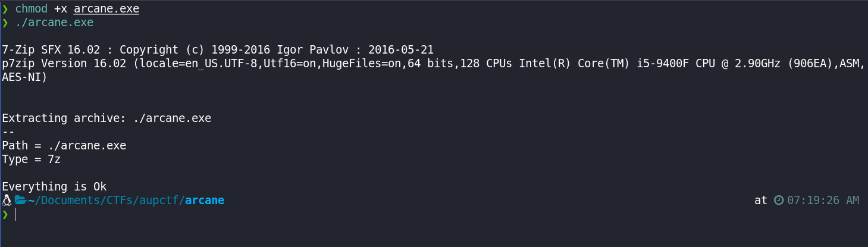Click the "Everything is Ok" message

click(x=54, y=186)
